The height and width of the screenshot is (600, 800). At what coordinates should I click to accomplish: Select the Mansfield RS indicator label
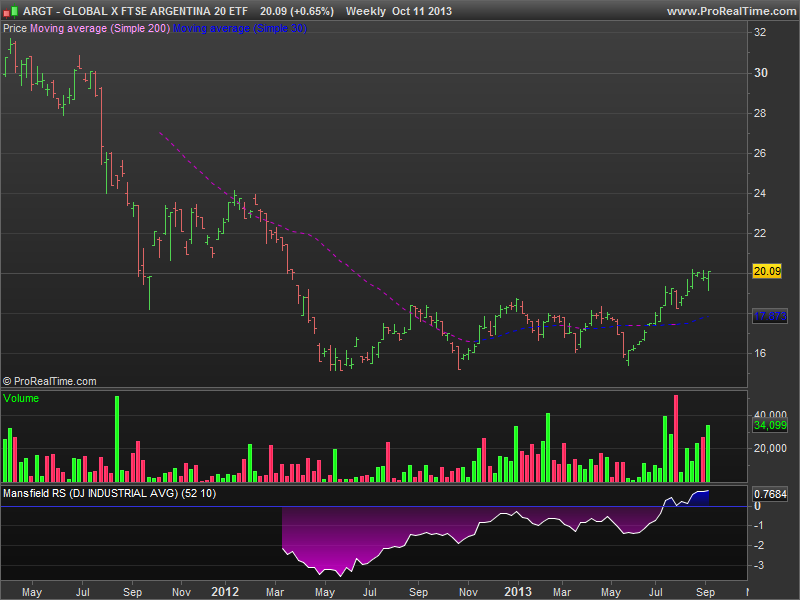coord(109,493)
